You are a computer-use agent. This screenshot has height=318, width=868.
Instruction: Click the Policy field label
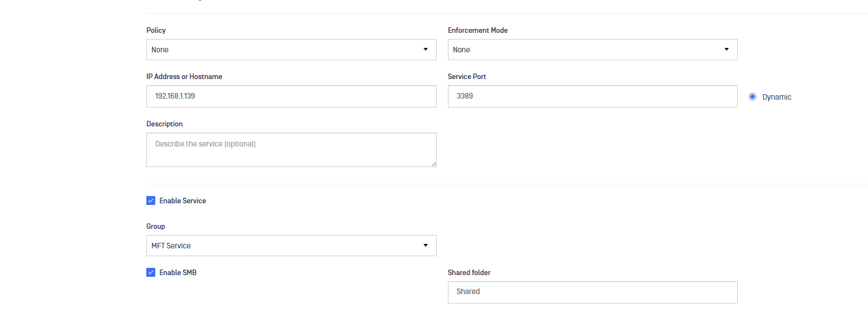pyautogui.click(x=156, y=30)
